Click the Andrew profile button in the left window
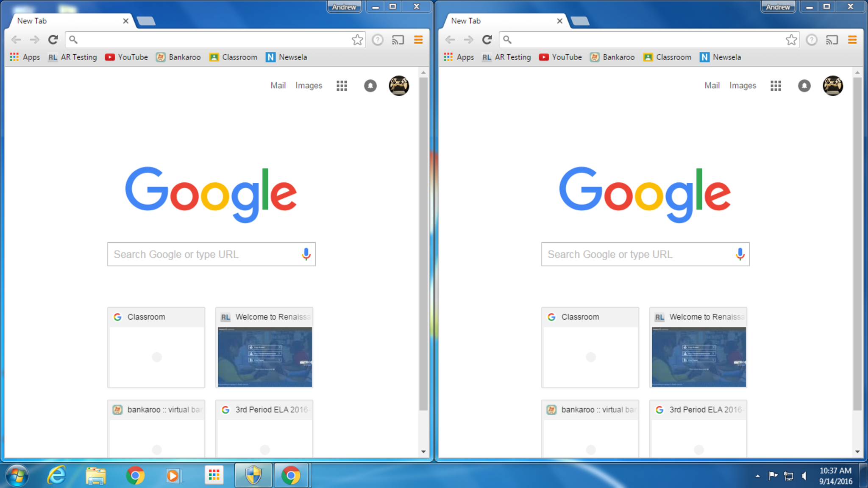 (344, 7)
